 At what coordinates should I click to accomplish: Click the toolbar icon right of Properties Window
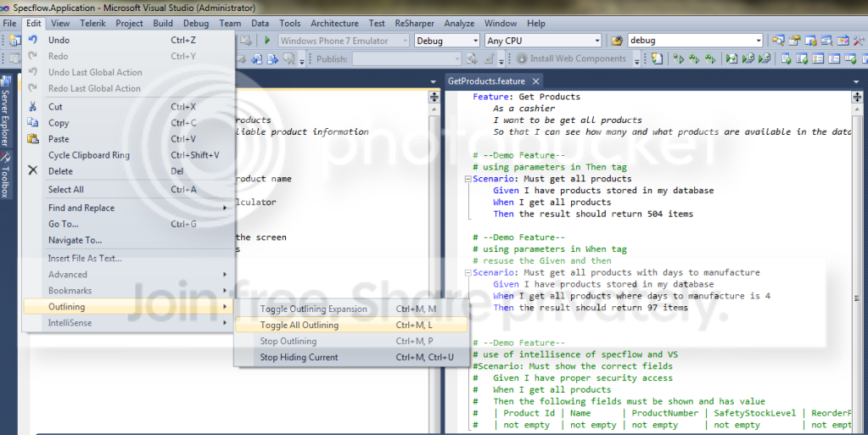pyautogui.click(x=810, y=41)
